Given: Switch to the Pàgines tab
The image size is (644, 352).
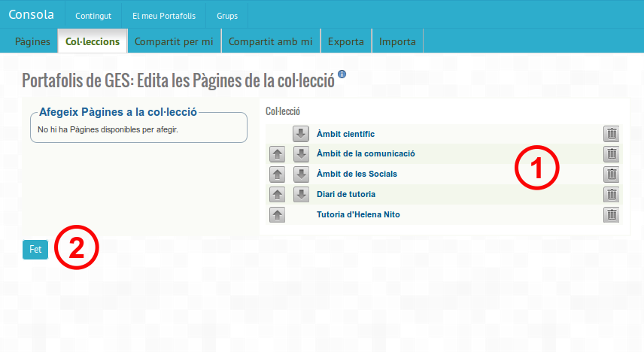Looking at the screenshot, I should click(32, 41).
